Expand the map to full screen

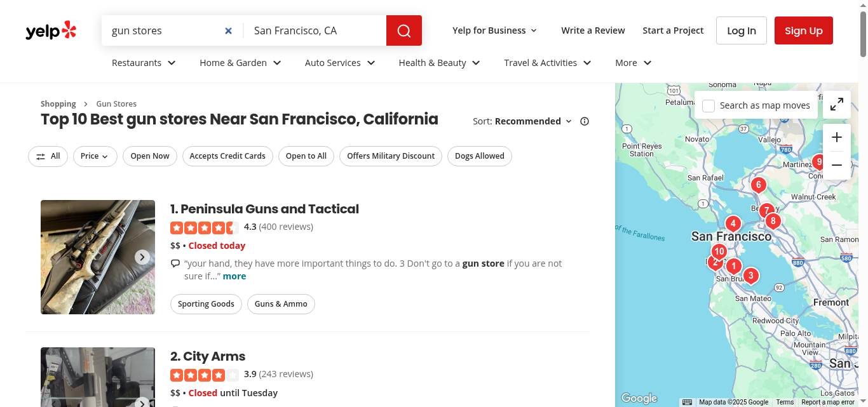click(x=837, y=105)
